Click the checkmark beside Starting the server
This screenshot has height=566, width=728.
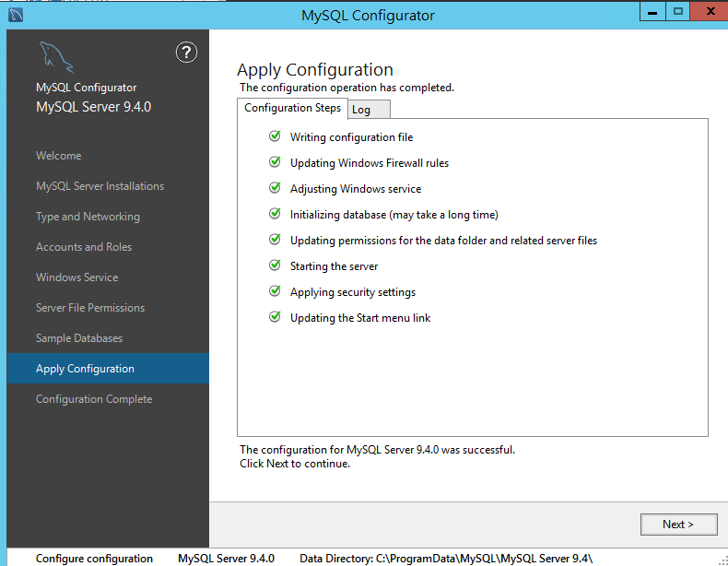(x=275, y=265)
